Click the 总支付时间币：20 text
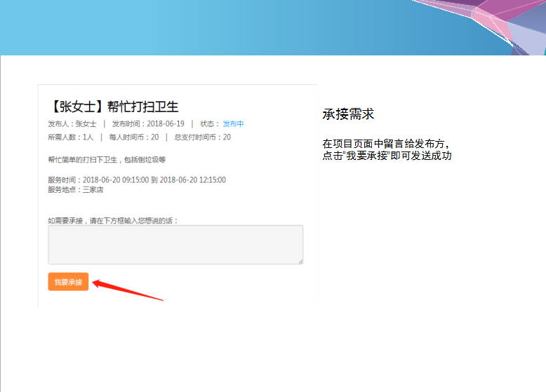This screenshot has width=546, height=392. tap(202, 137)
